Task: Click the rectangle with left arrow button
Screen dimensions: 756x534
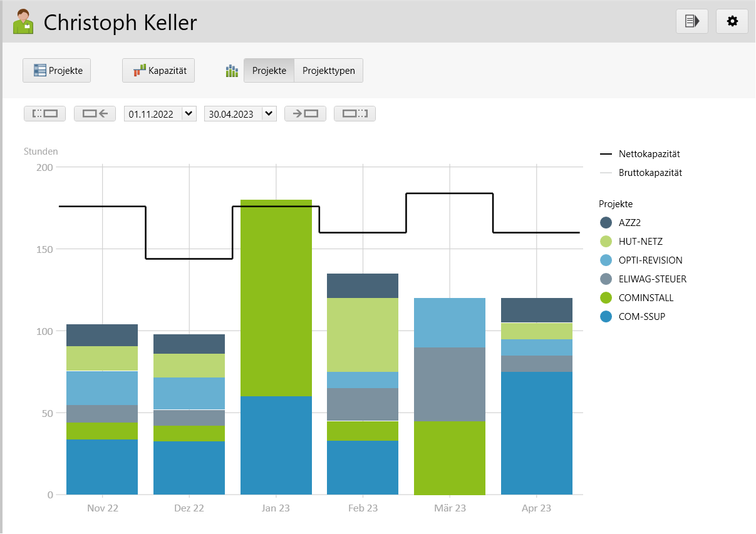Action: [x=95, y=114]
